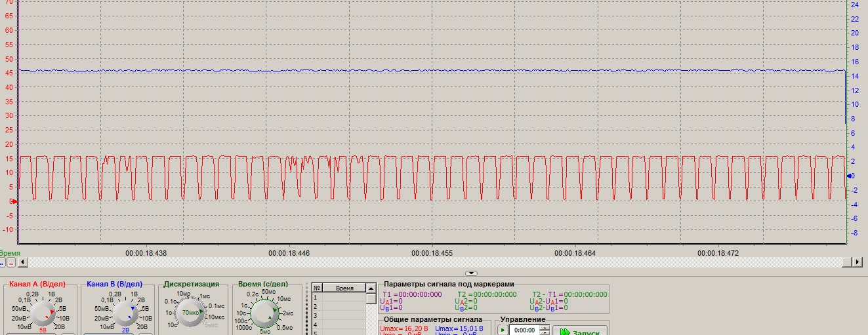This screenshot has width=868, height=335.
Task: Click the red Umax=16,20 В reading
Action: (x=404, y=328)
